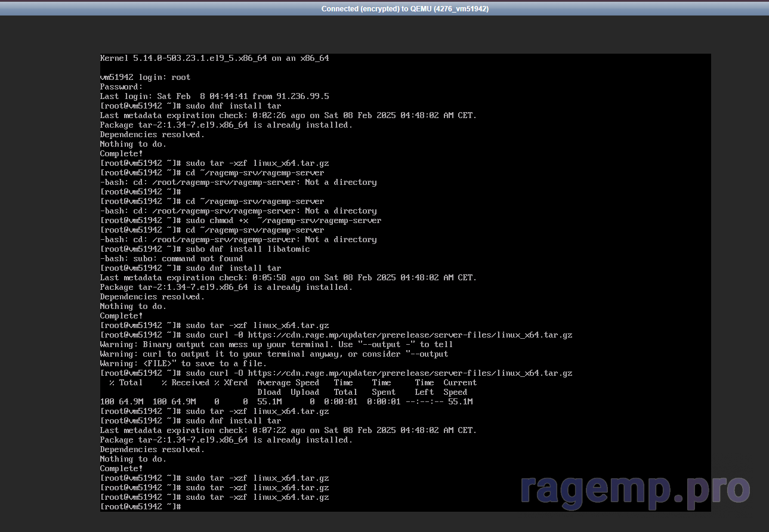Click the 'Warning: <FILE>" to save to a file' line
Viewport: 769px width, 532px height.
pos(184,363)
